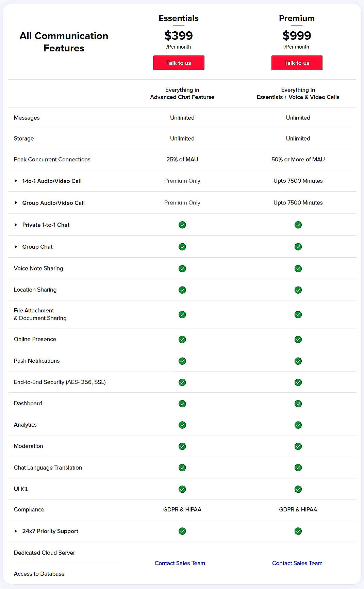Click Essentials checkmark for Chat Language Translation
This screenshot has width=364, height=589.
pos(182,468)
